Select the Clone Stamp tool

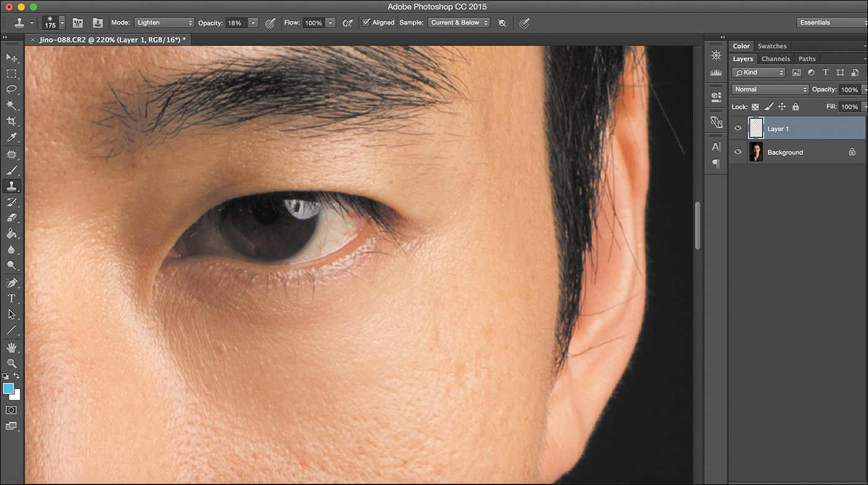(11, 186)
